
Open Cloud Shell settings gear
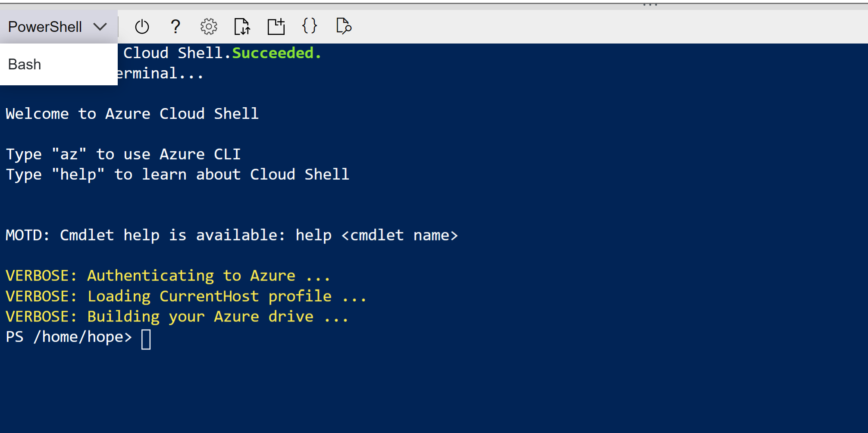209,27
